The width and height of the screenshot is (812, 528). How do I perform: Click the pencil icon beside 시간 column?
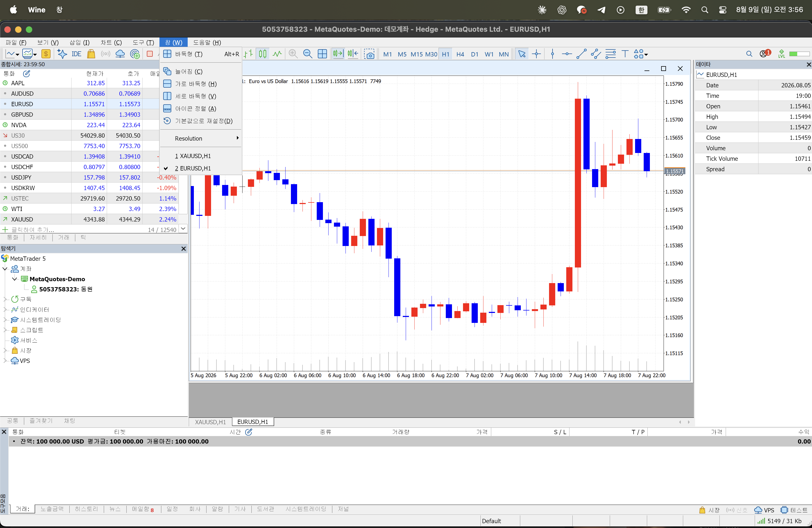(x=249, y=432)
